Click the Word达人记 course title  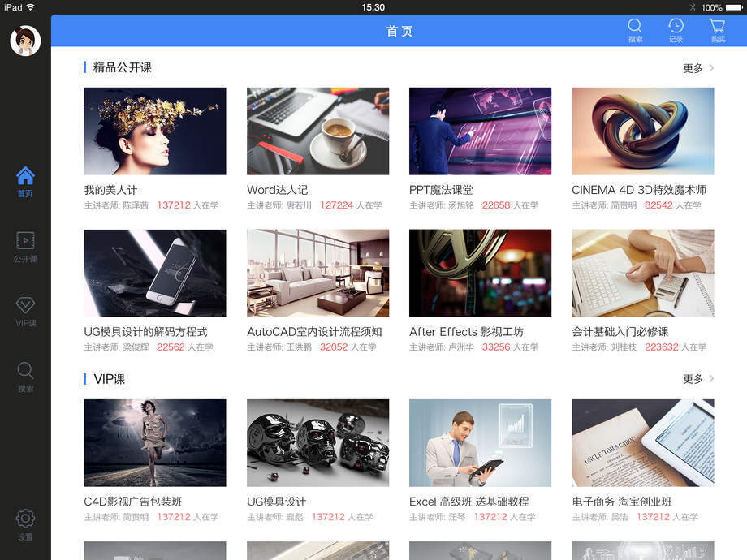click(x=277, y=190)
